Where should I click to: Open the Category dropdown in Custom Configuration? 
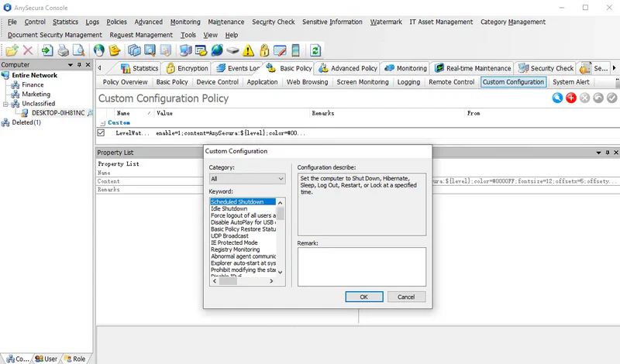[x=247, y=179]
